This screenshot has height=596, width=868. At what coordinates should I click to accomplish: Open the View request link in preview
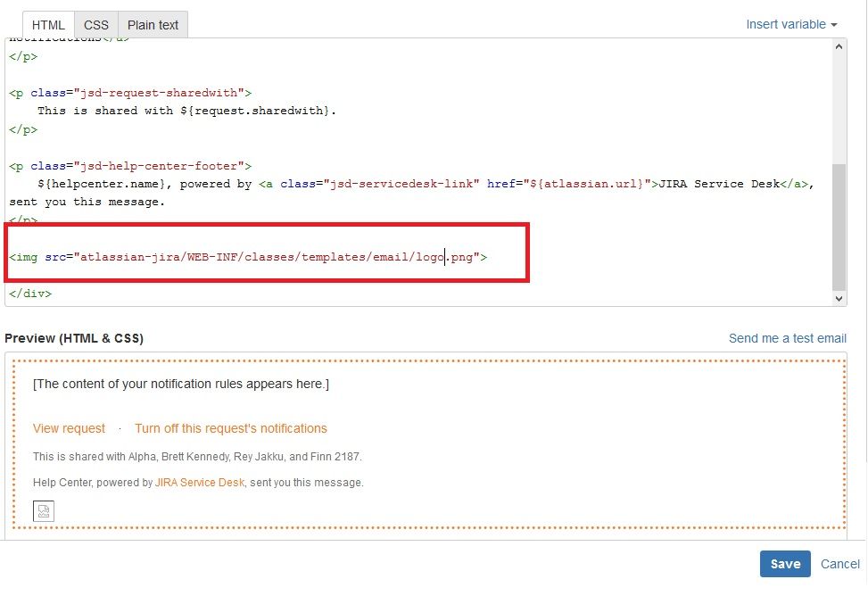point(69,428)
